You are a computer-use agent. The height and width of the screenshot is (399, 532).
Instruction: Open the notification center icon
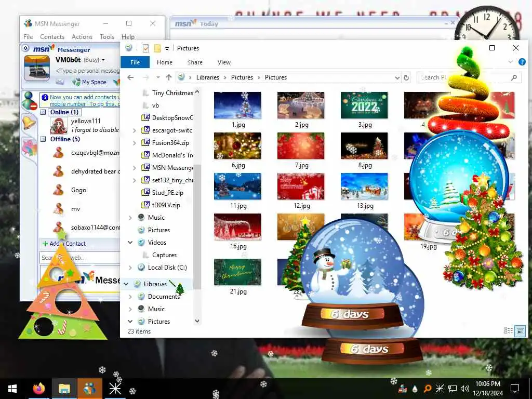coord(515,389)
